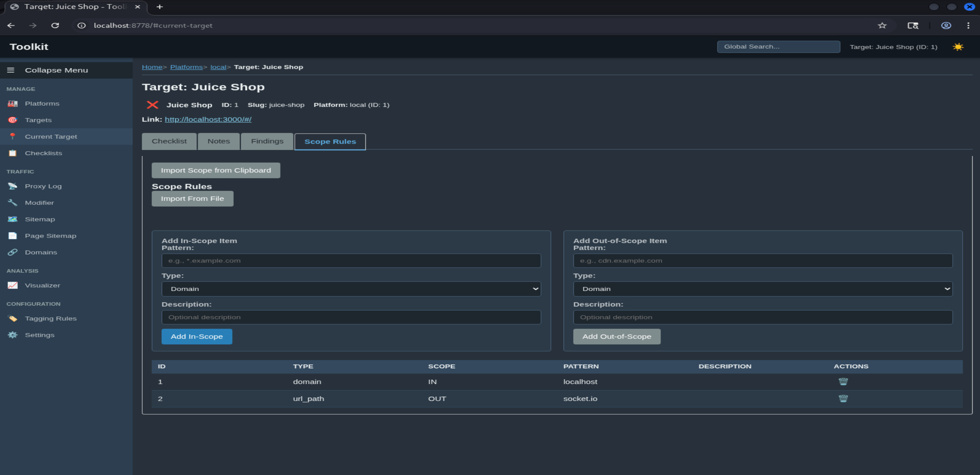Open Tagging Rules using its tag icon

12,318
